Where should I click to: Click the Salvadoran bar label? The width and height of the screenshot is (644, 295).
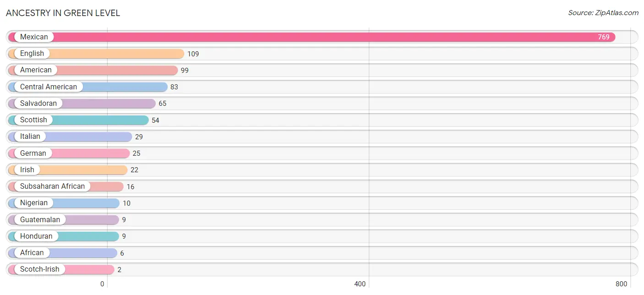click(38, 104)
